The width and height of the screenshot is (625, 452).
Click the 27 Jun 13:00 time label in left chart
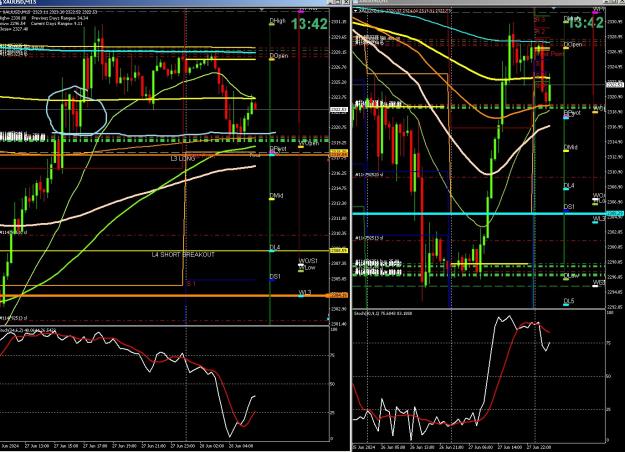tap(37, 446)
